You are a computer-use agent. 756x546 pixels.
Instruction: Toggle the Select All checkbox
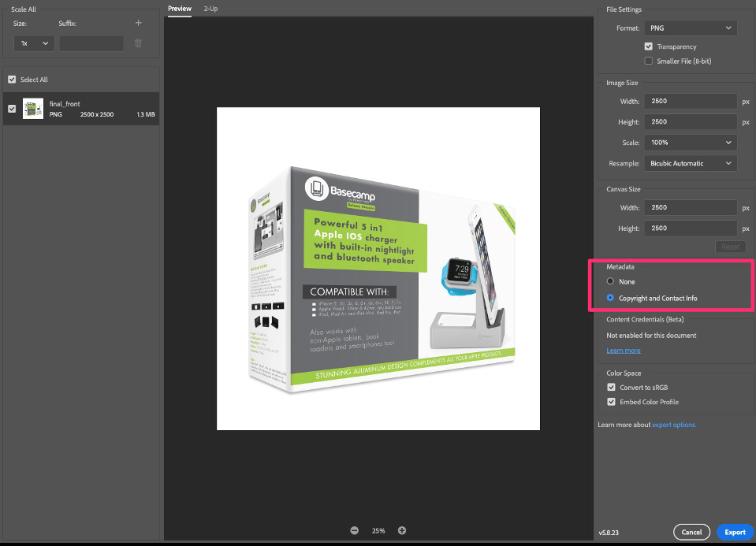coord(12,80)
